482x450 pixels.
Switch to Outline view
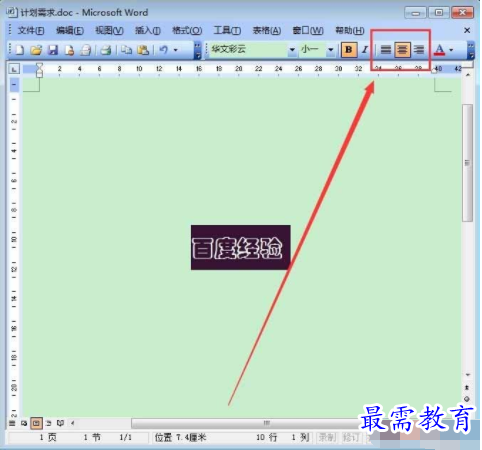(x=49, y=423)
